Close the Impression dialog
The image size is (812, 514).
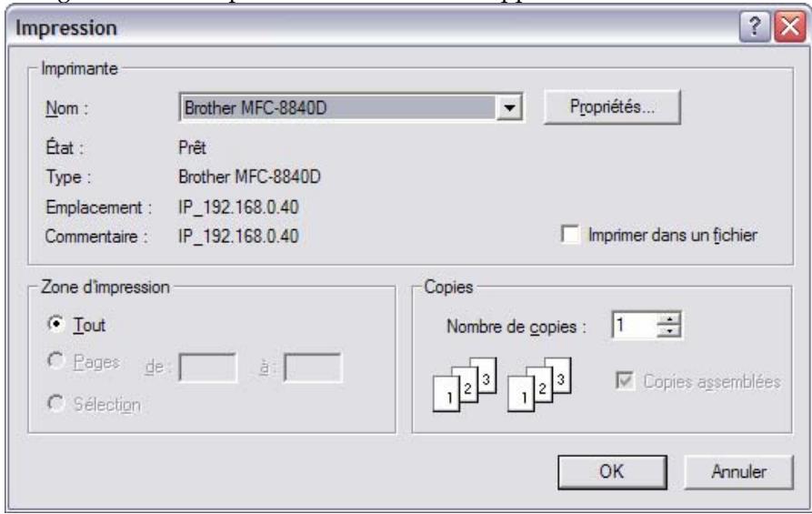point(790,26)
